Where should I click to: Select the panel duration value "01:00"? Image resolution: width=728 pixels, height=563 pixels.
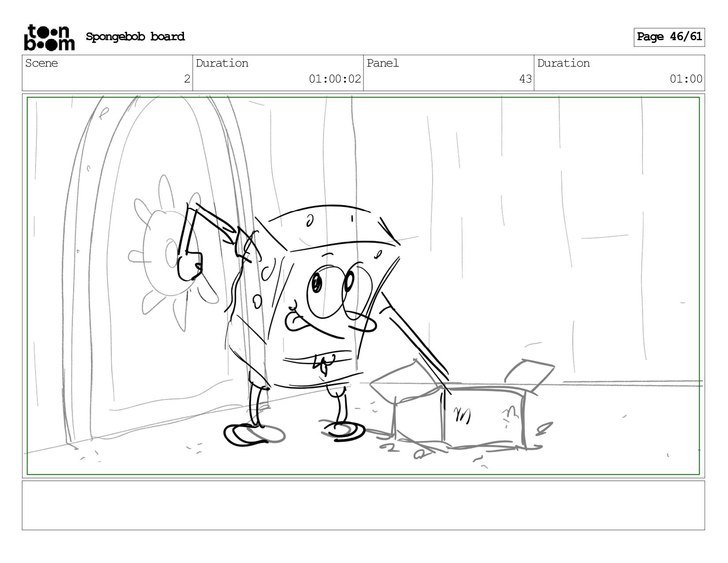(686, 79)
